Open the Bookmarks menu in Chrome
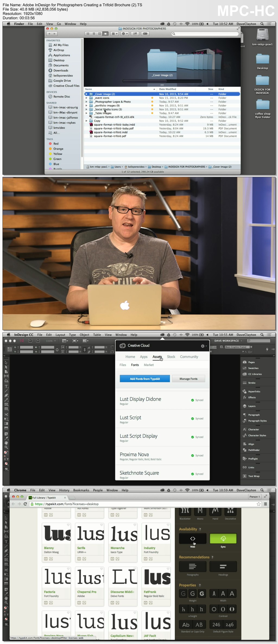The image size is (278, 644). [81, 490]
